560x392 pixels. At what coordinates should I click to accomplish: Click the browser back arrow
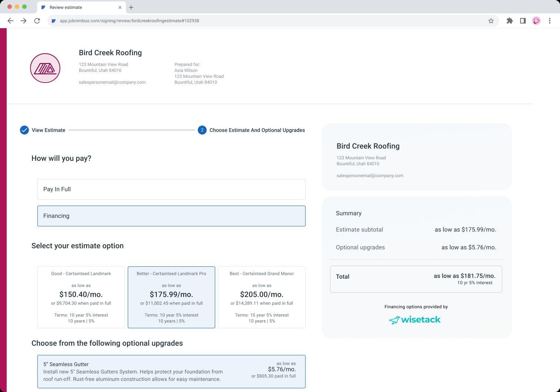tap(10, 21)
